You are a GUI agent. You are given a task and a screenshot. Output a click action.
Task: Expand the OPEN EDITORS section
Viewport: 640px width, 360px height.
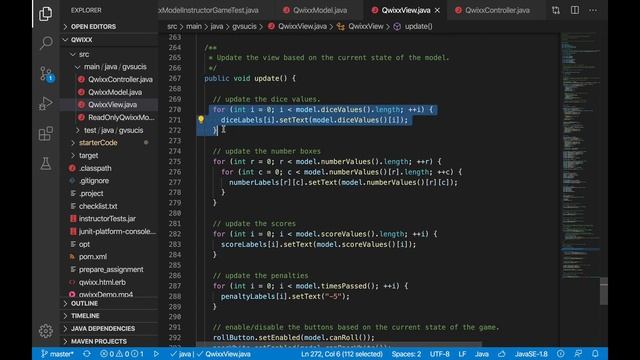click(x=93, y=27)
